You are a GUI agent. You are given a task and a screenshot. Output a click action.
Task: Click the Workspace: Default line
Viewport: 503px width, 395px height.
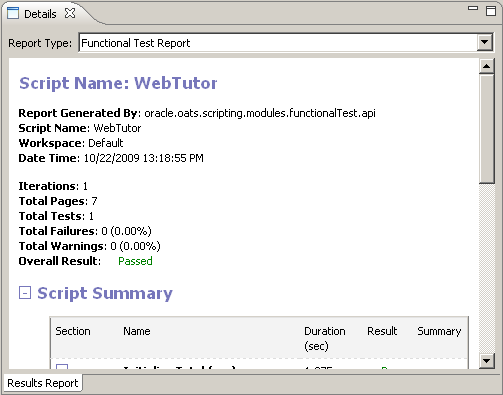tap(71, 143)
